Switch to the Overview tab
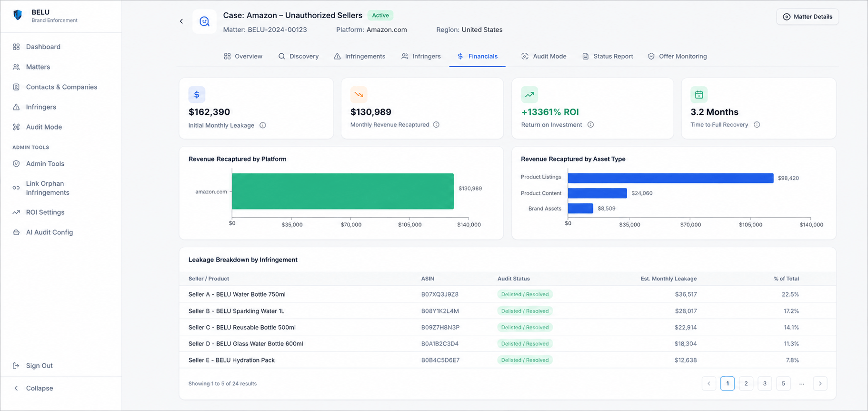 point(243,56)
